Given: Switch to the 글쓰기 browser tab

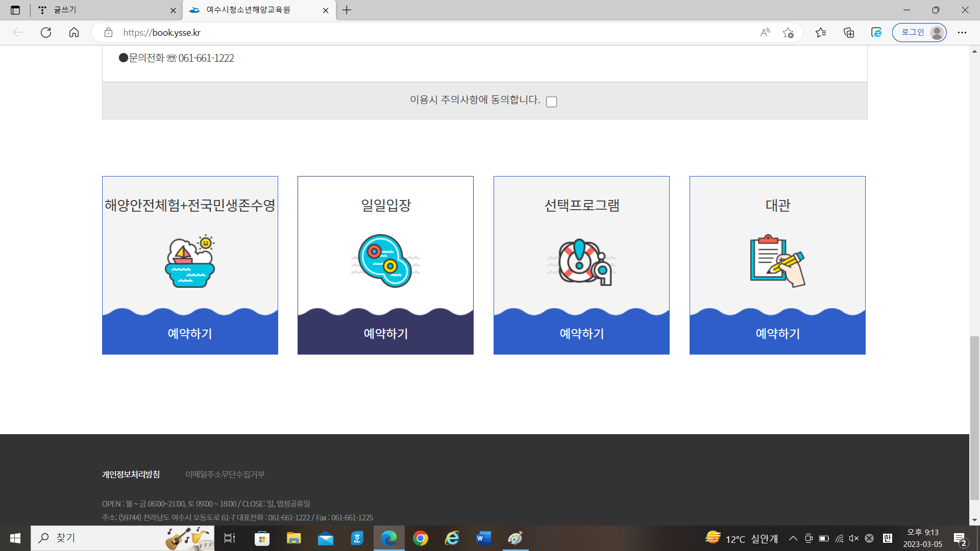Looking at the screenshot, I should click(x=105, y=10).
